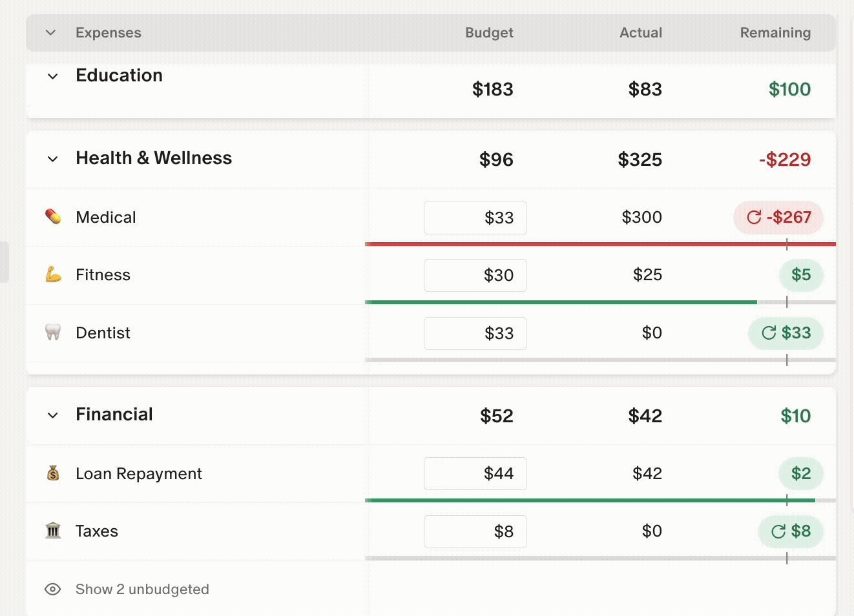This screenshot has width=854, height=616.
Task: Click the Fitness $5 remaining badge
Action: 801,275
